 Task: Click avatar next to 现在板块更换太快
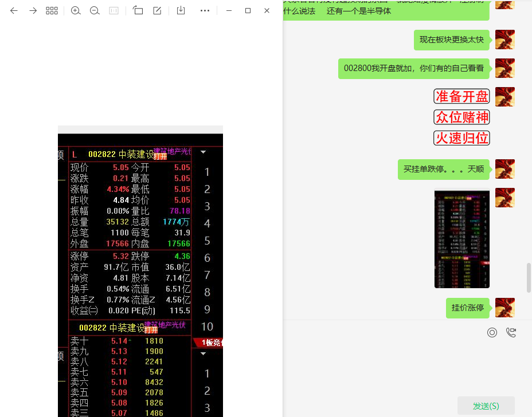click(505, 40)
